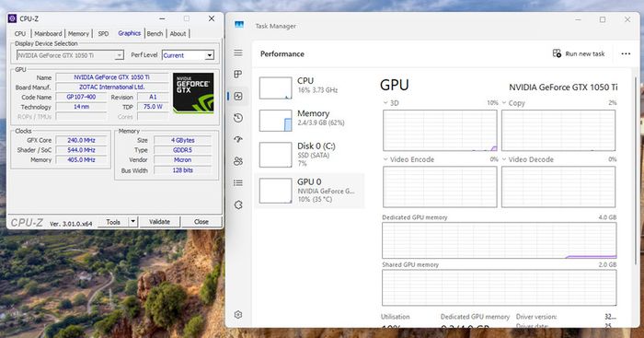Switch to Graphics tab in CPU-Z
The width and height of the screenshot is (644, 338).
[130, 33]
